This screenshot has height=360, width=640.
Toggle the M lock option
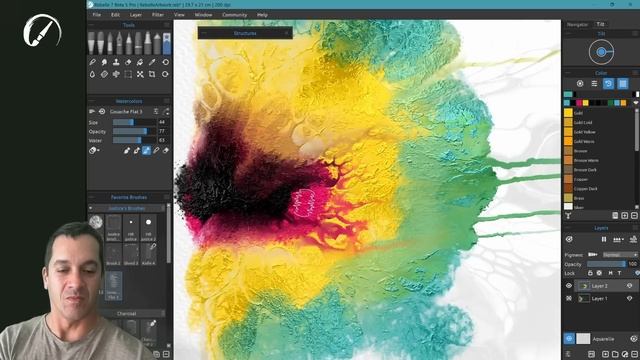point(610,273)
